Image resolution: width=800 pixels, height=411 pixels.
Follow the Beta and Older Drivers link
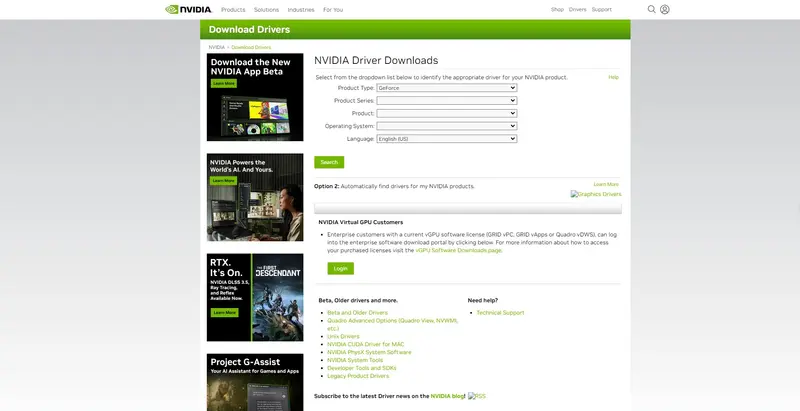click(357, 313)
